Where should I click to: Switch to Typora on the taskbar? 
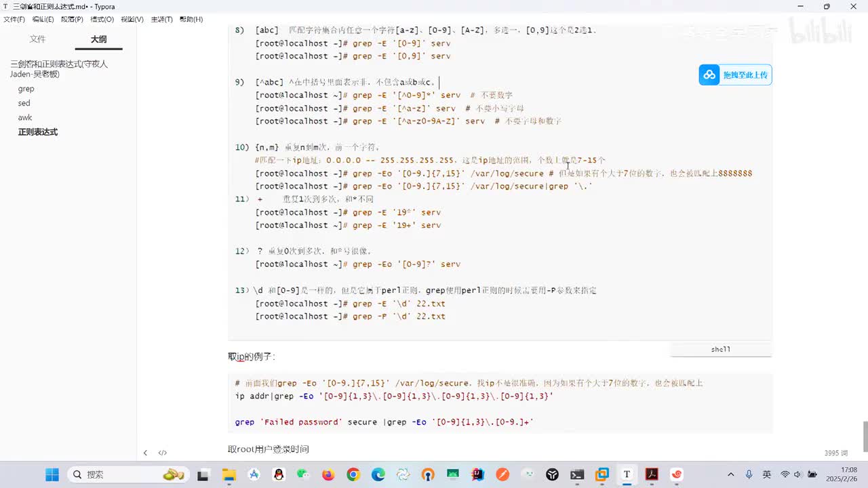click(x=627, y=474)
